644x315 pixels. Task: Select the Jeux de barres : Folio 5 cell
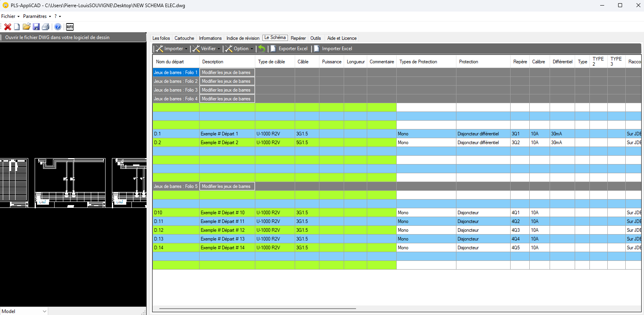point(176,186)
